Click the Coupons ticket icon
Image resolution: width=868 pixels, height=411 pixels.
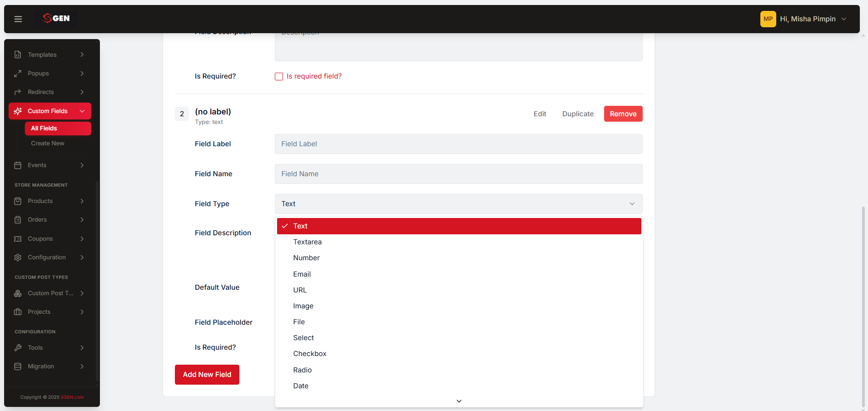(x=18, y=238)
